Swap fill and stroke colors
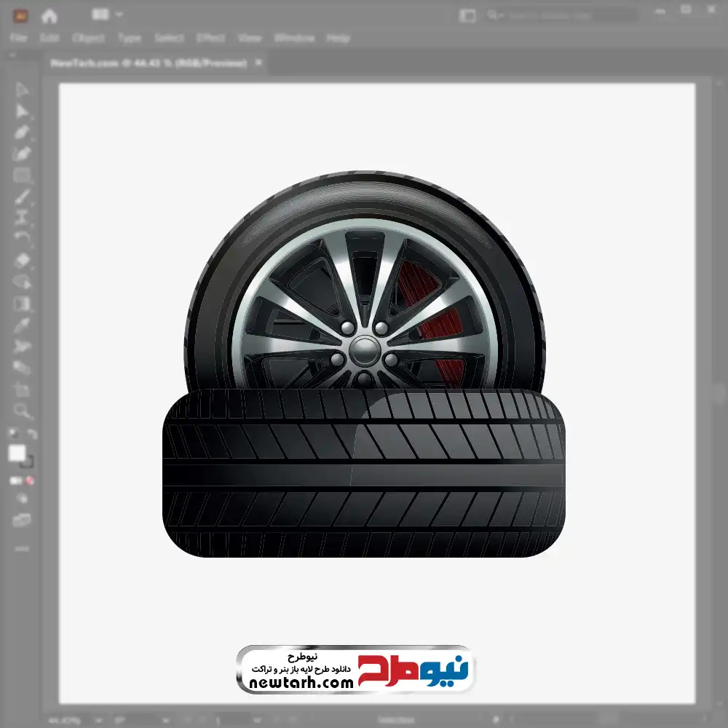728x728 pixels. click(31, 435)
